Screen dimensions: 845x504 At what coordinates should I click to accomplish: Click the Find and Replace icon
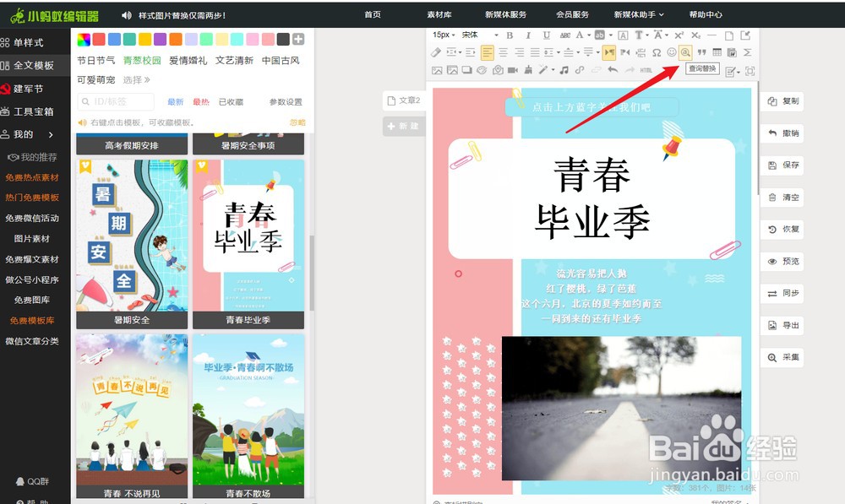[x=685, y=52]
